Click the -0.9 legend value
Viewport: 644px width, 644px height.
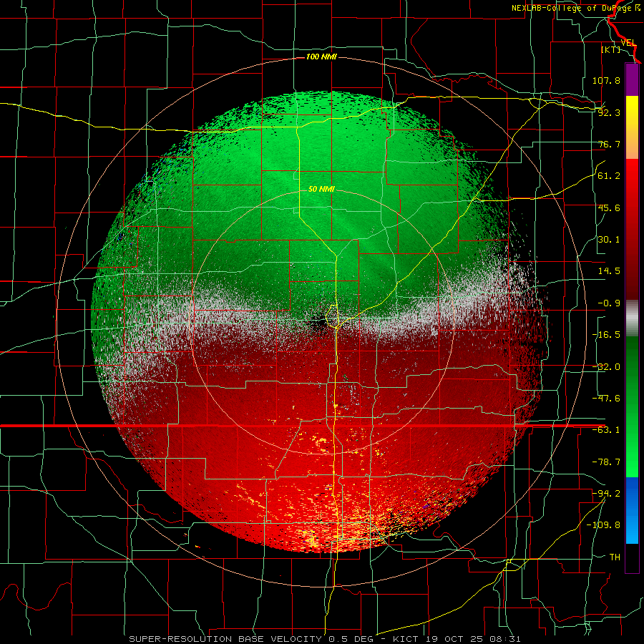(x=609, y=303)
